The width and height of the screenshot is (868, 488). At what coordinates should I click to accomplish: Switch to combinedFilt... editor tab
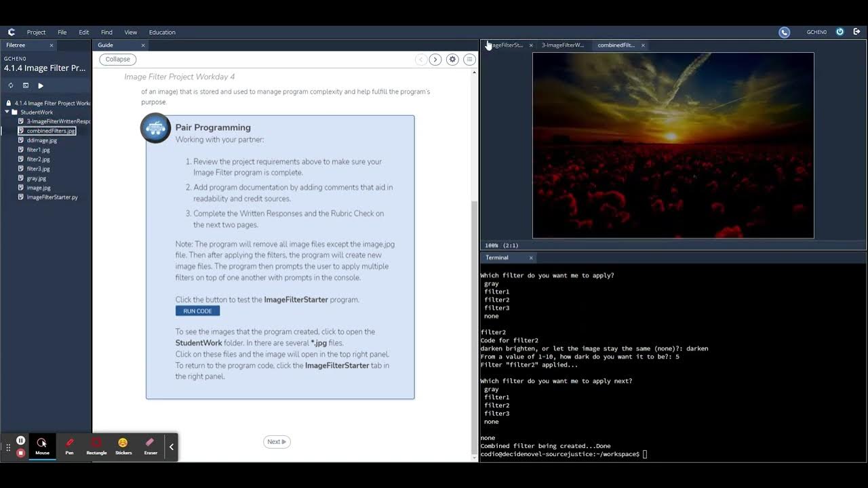point(616,45)
